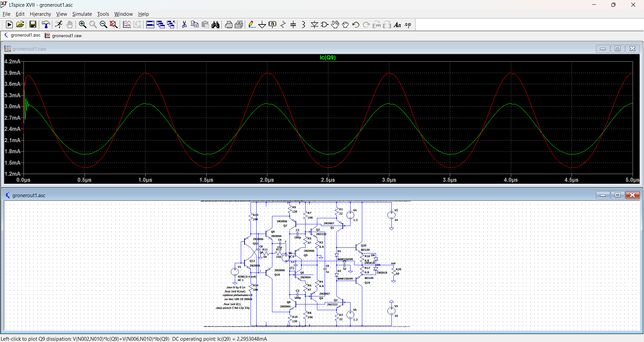
Task: Click the 5.0µs x-axis label
Action: tap(632, 180)
